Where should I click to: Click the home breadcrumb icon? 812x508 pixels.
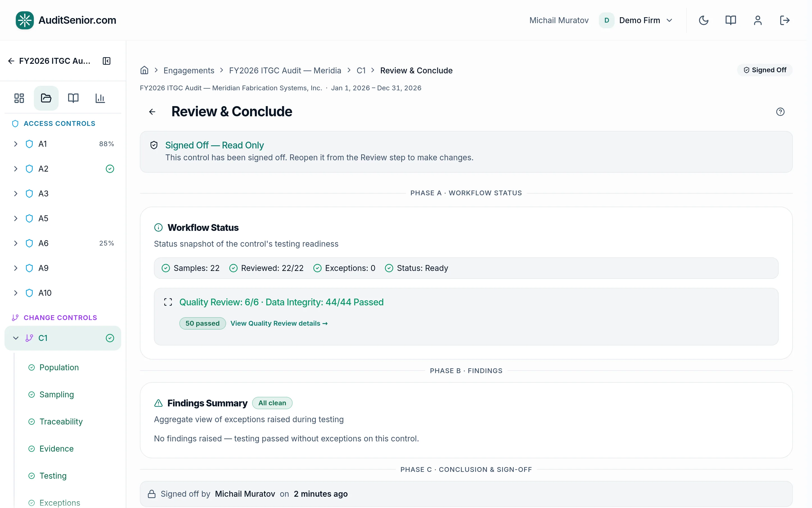point(144,70)
